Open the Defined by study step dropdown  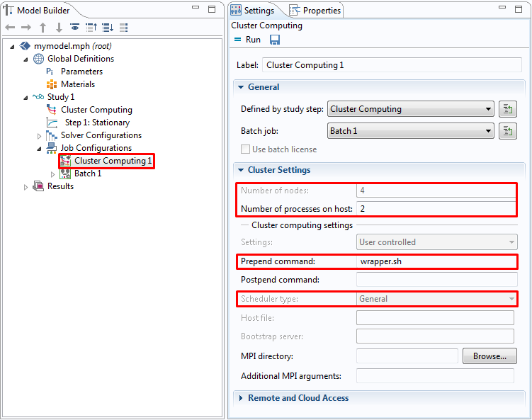411,109
